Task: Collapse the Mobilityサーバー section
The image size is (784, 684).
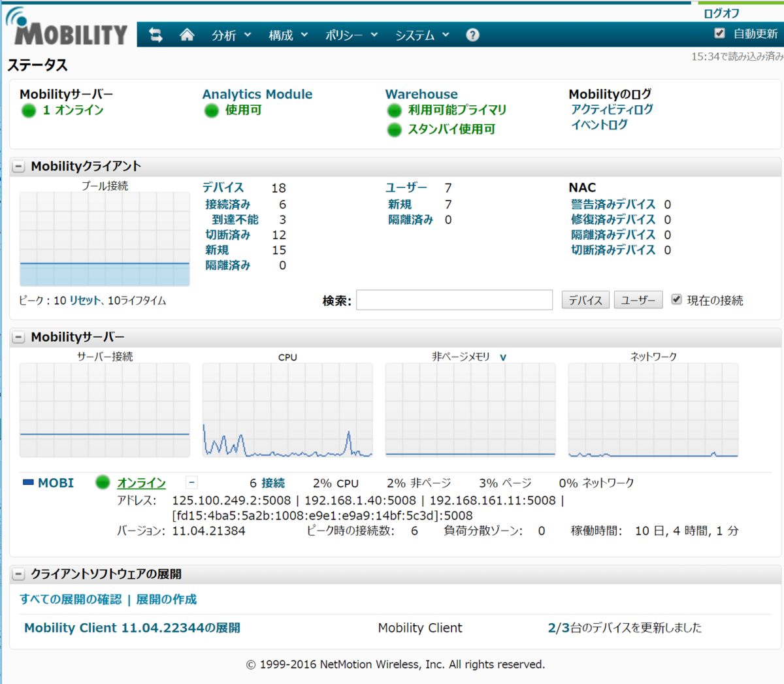Action: (19, 337)
